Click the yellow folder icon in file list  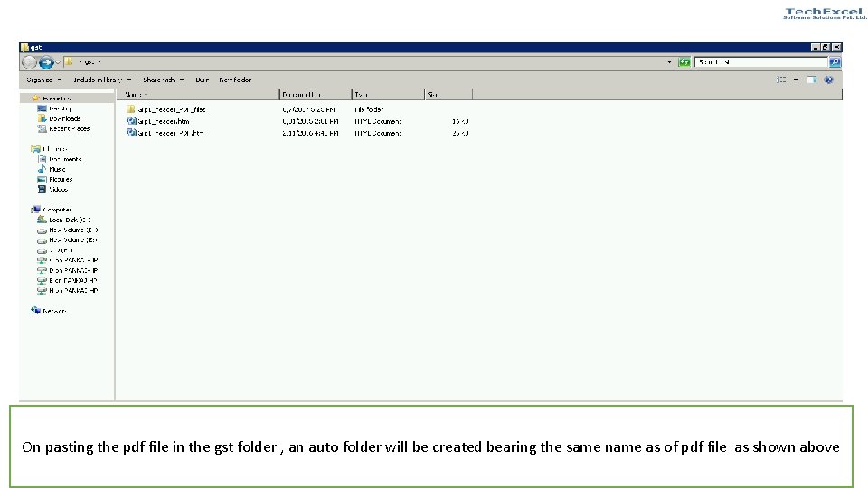[x=130, y=109]
